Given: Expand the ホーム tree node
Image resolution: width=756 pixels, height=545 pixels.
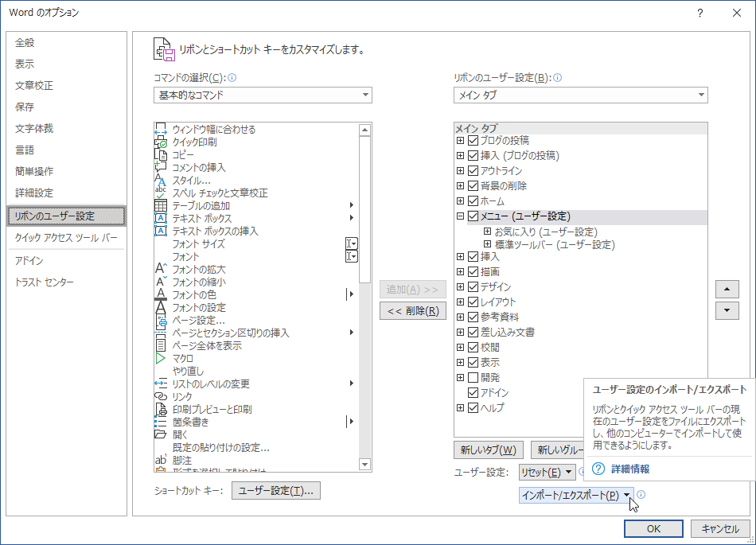Looking at the screenshot, I should (x=461, y=201).
